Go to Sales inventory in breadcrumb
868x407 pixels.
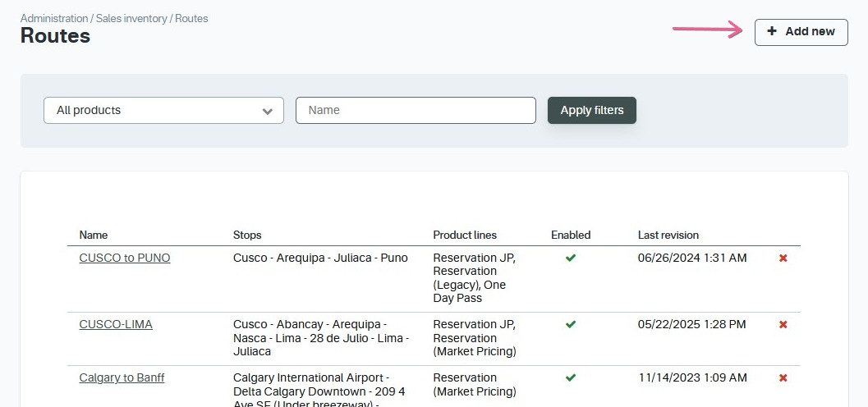click(131, 18)
